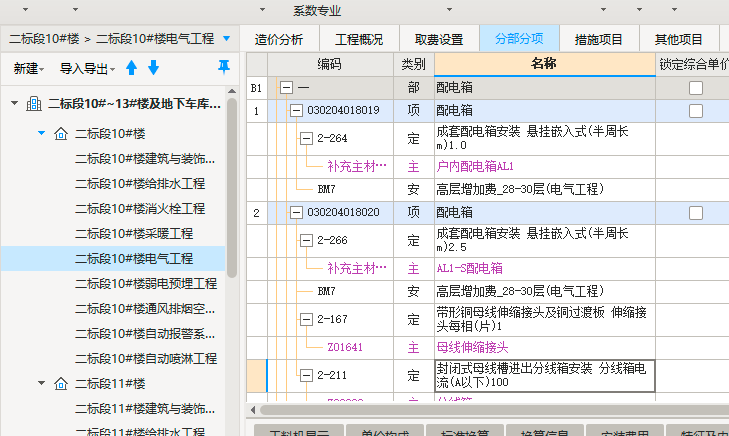The height and width of the screenshot is (436, 729).
Task: Select 二标段10#楼弱电预埋工程 in the tree
Action: pyautogui.click(x=146, y=284)
